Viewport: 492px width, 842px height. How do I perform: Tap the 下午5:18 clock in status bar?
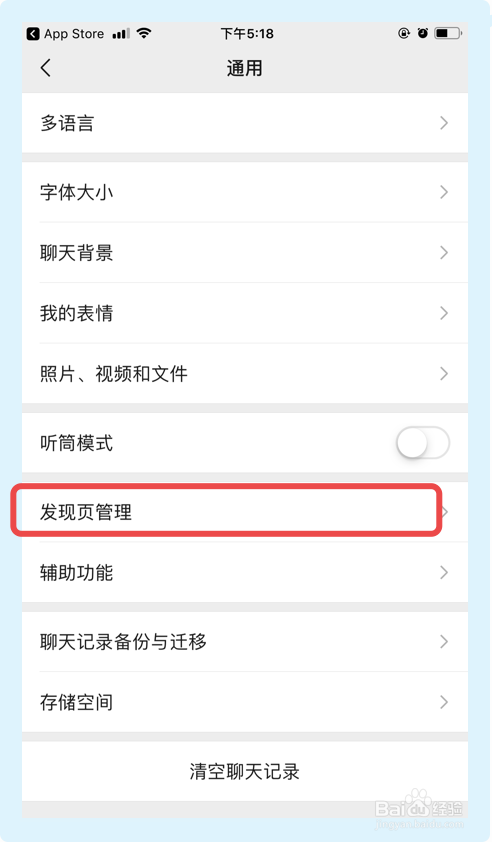click(x=247, y=34)
